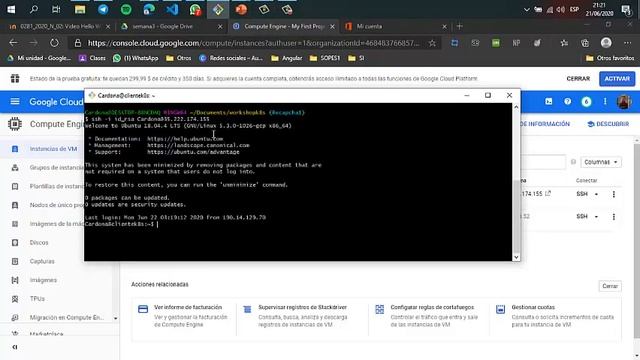
Task: Reload the current browser page
Action: [x=54, y=43]
